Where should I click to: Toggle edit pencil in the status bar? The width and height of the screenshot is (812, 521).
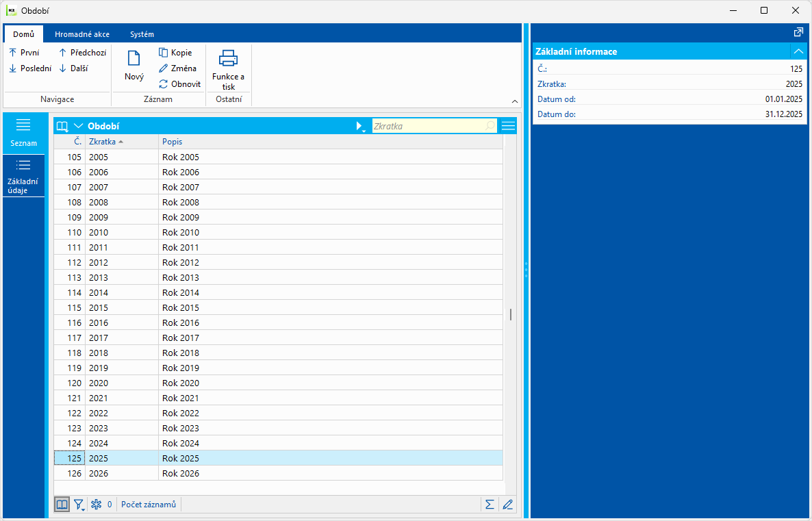click(508, 505)
